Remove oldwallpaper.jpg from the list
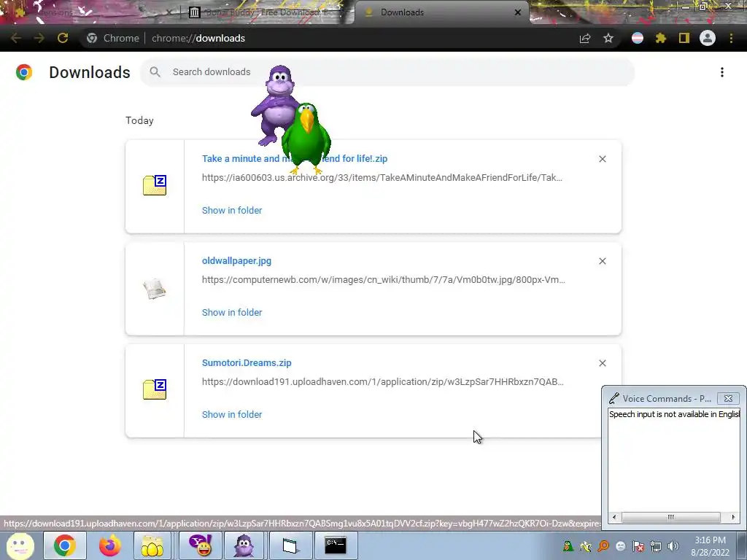Viewport: 747px width, 560px height. (x=602, y=261)
